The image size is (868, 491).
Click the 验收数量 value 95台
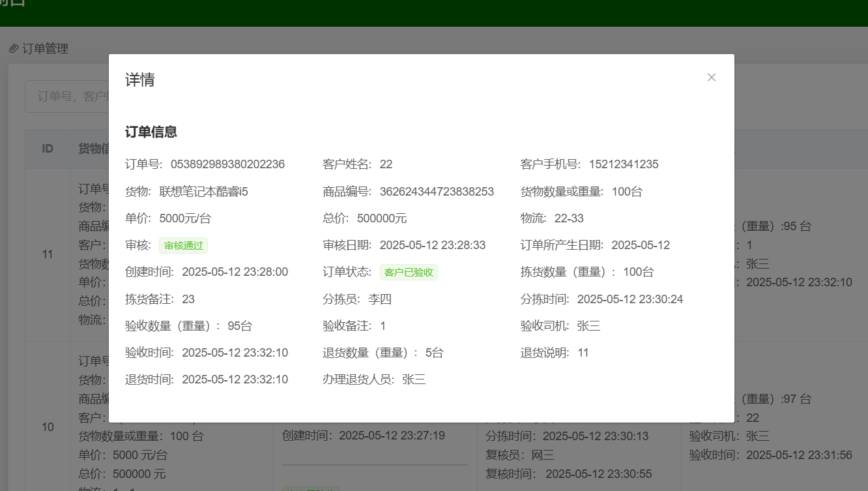[x=240, y=326]
